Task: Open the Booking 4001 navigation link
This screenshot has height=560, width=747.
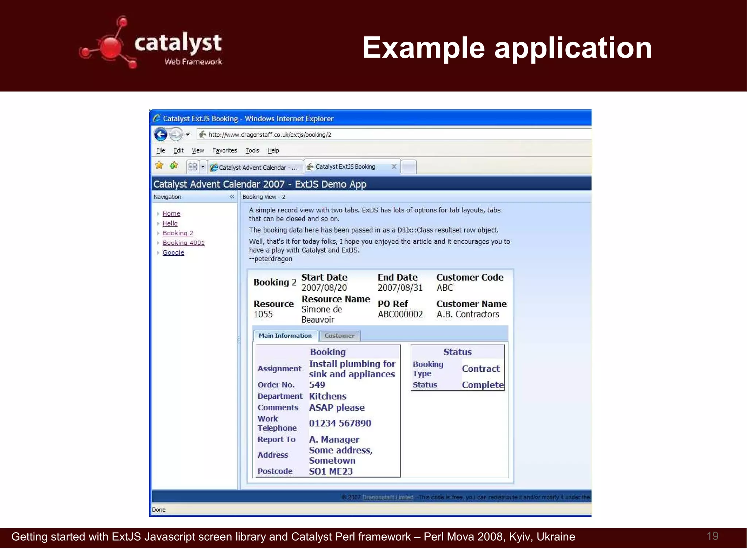Action: click(x=183, y=243)
